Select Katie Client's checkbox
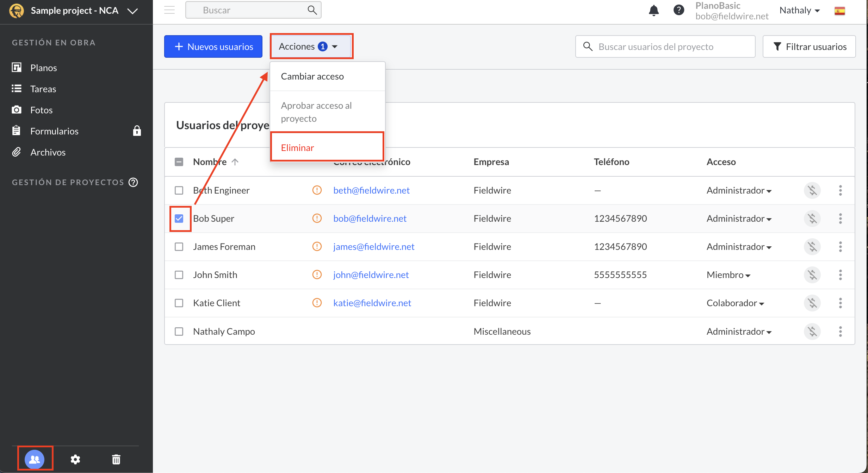Viewport: 868px width, 473px height. coord(179,303)
